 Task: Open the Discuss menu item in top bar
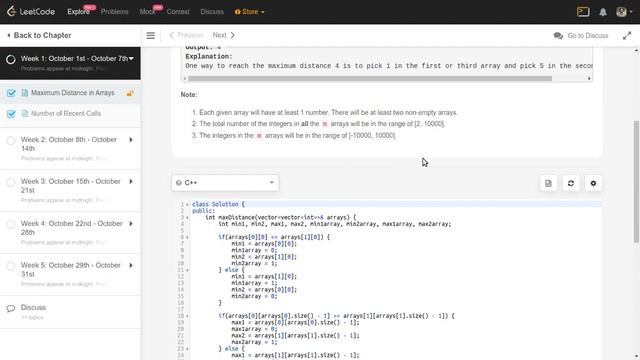212,12
